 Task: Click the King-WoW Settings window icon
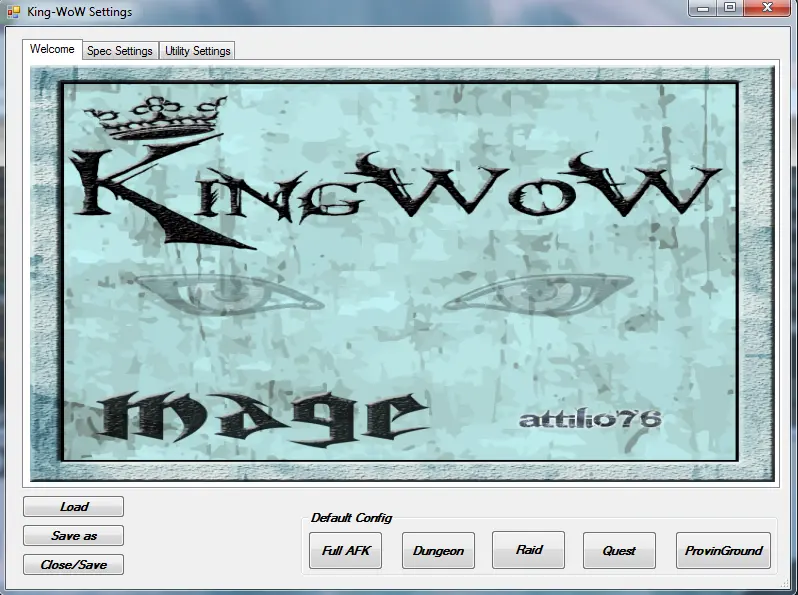(14, 11)
